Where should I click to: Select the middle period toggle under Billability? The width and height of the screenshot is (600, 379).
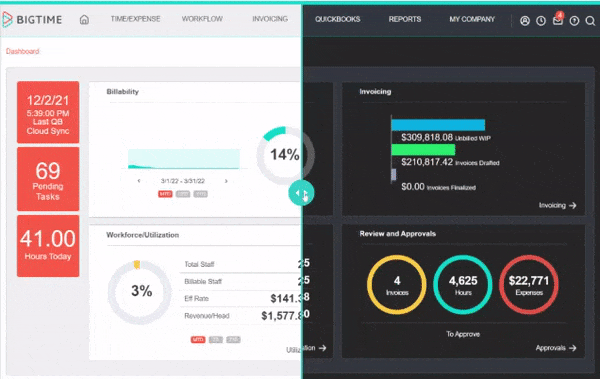pyautogui.click(x=183, y=194)
